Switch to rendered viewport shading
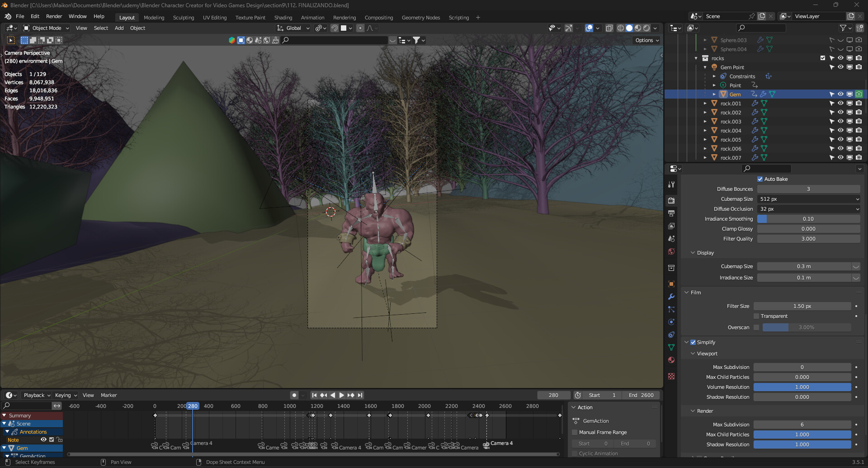Image resolution: width=868 pixels, height=468 pixels. pyautogui.click(x=646, y=28)
